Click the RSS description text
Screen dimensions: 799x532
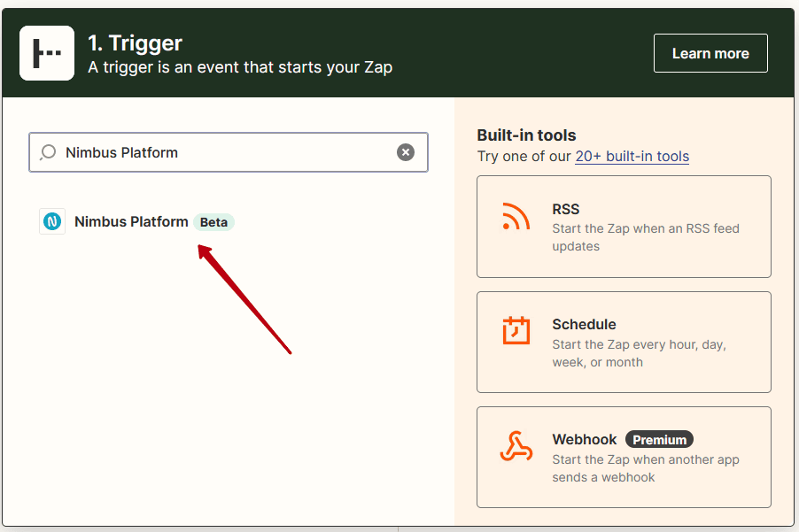(x=646, y=237)
